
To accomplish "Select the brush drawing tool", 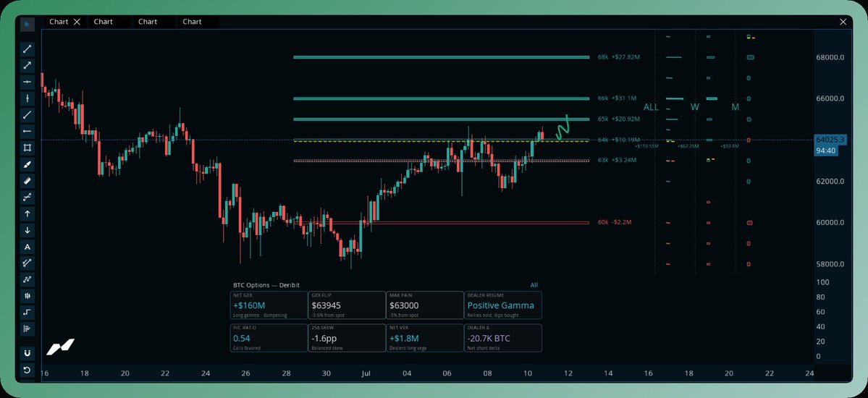I will pyautogui.click(x=27, y=164).
